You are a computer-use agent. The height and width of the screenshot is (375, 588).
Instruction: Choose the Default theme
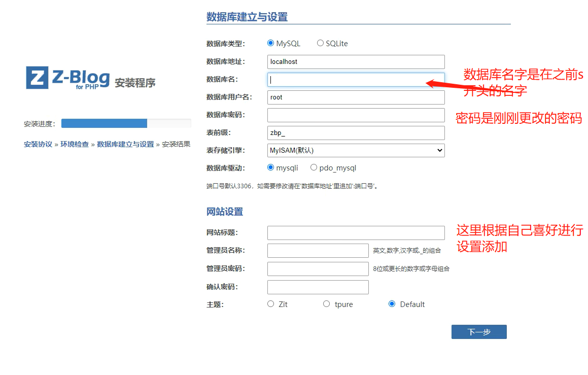pos(392,303)
